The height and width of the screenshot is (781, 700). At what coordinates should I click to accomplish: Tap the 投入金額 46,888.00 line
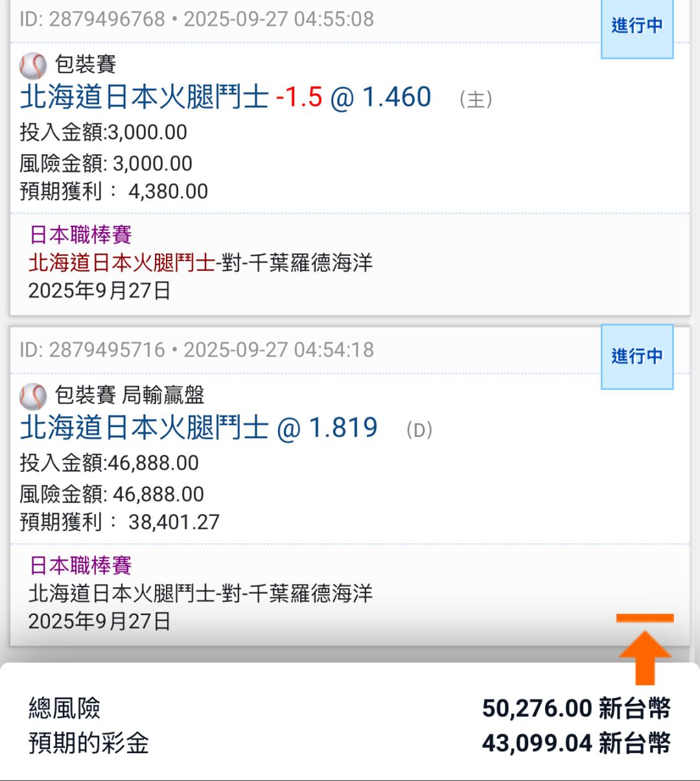point(110,463)
